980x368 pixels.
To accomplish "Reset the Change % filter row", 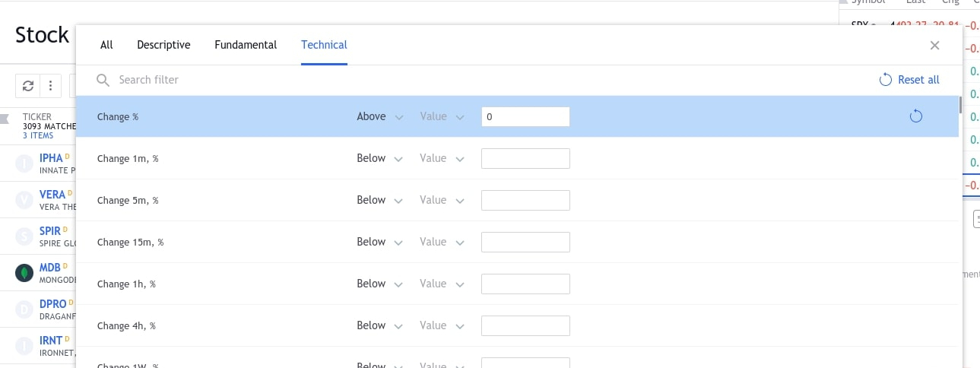I will click(915, 116).
